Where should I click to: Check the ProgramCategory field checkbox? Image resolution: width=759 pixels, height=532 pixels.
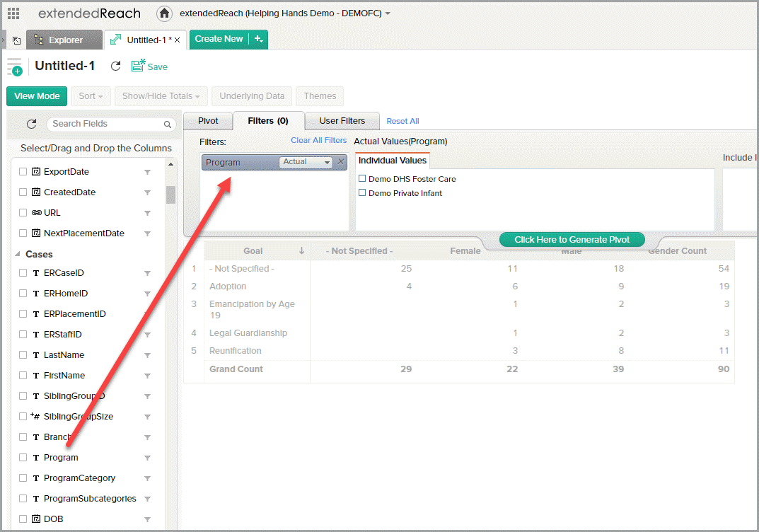[23, 478]
